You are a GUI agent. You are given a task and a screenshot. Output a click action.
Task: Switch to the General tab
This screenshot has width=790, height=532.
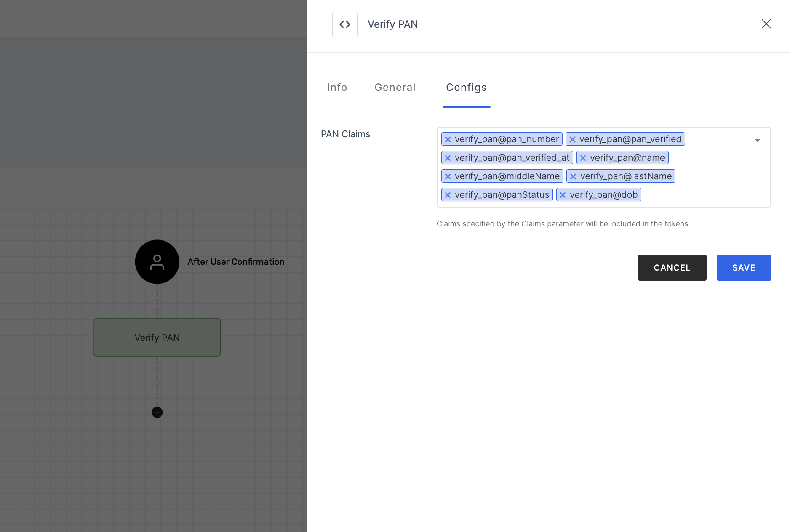pyautogui.click(x=395, y=88)
